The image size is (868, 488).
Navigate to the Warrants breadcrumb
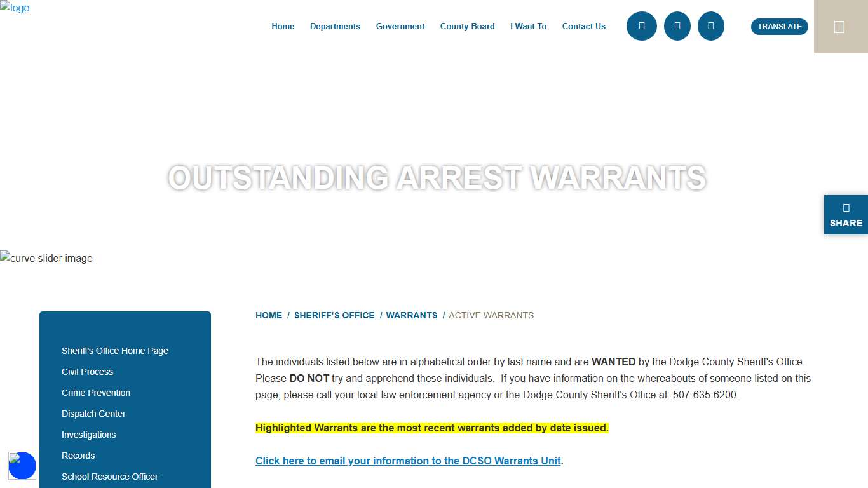tap(412, 315)
